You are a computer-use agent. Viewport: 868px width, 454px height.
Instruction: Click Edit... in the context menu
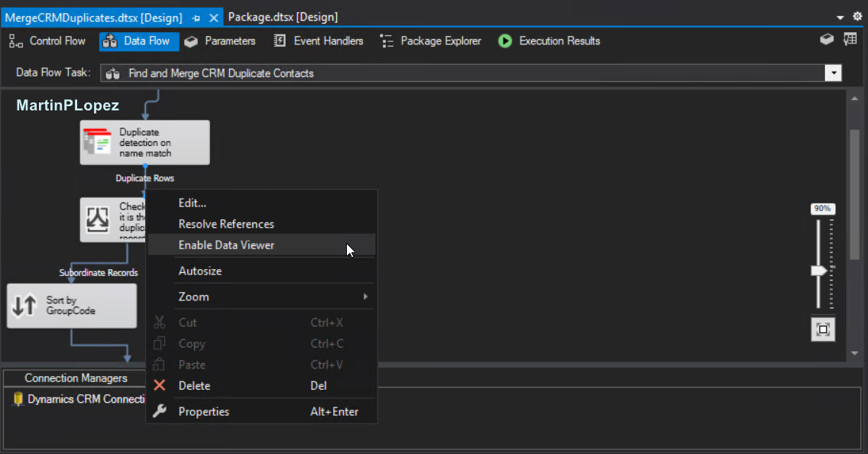(192, 203)
